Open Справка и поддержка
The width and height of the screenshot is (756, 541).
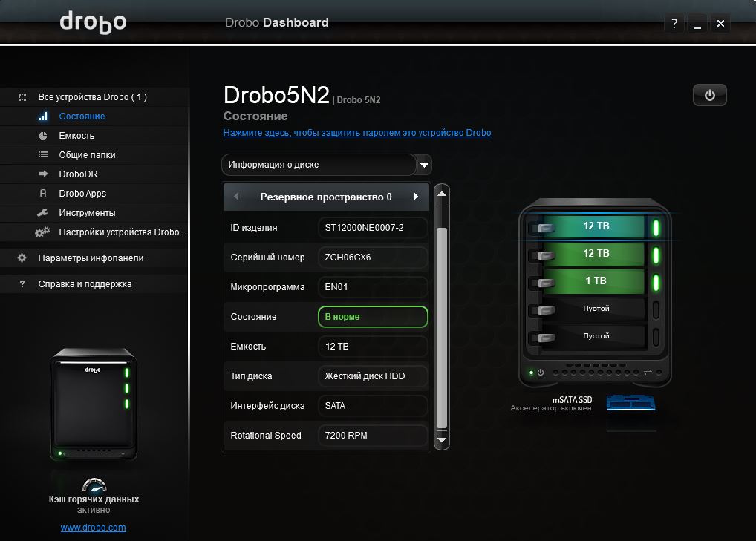click(x=85, y=284)
